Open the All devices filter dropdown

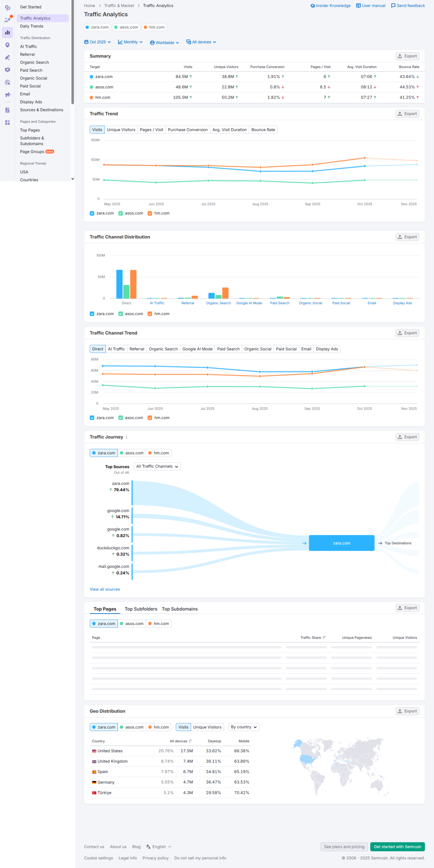pyautogui.click(x=201, y=42)
